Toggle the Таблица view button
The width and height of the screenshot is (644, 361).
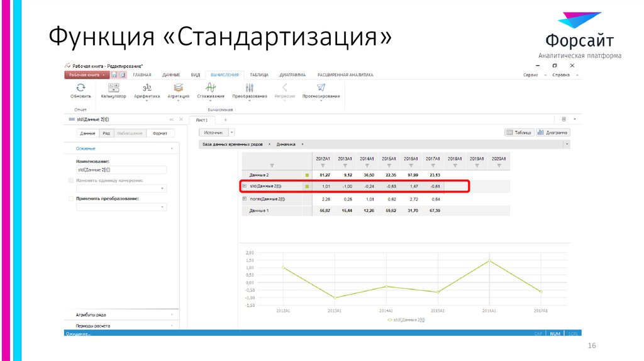coord(519,132)
